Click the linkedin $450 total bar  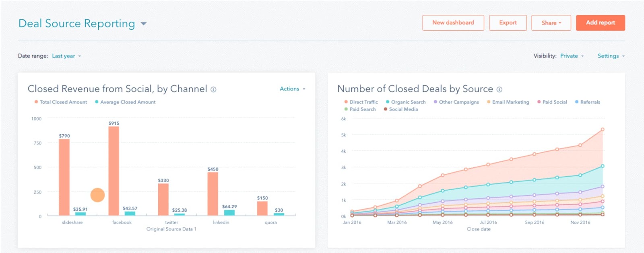[x=213, y=194]
